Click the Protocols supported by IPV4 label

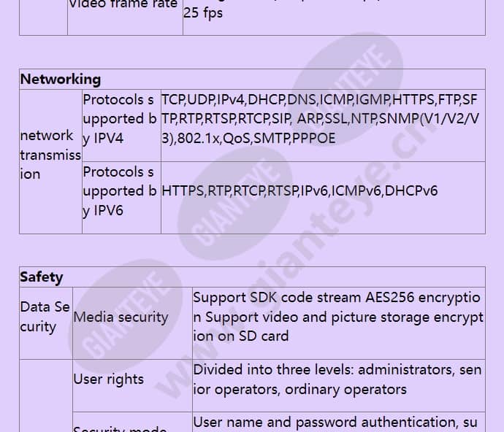click(120, 119)
